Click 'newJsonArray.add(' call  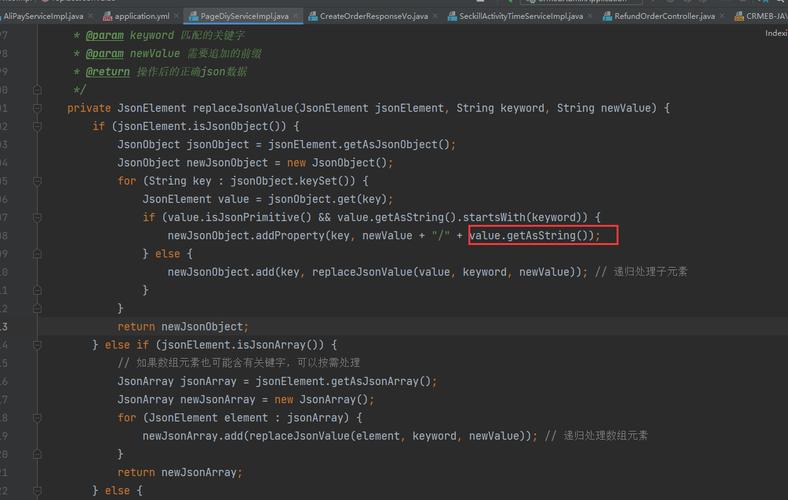195,436
